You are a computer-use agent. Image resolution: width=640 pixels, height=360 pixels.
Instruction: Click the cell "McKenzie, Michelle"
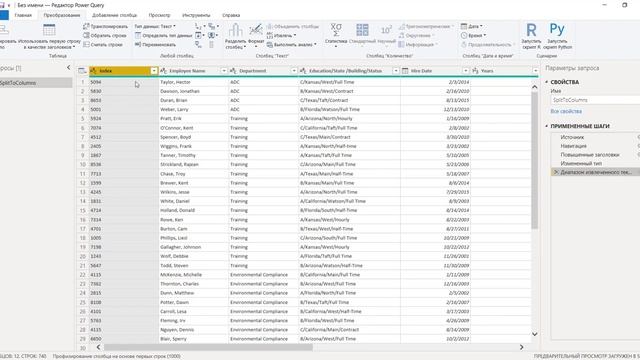[x=194, y=275]
